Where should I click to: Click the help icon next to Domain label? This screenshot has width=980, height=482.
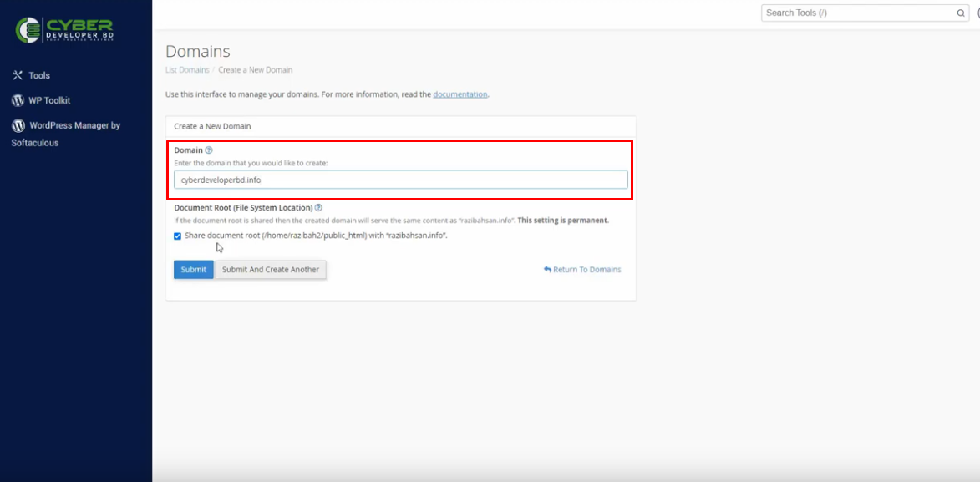click(209, 150)
